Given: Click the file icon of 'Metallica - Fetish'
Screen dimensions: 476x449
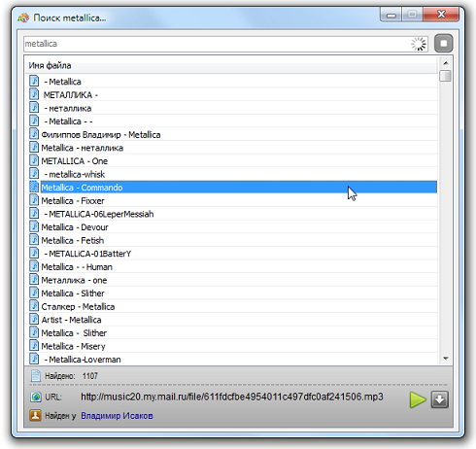Looking at the screenshot, I should click(x=34, y=240).
